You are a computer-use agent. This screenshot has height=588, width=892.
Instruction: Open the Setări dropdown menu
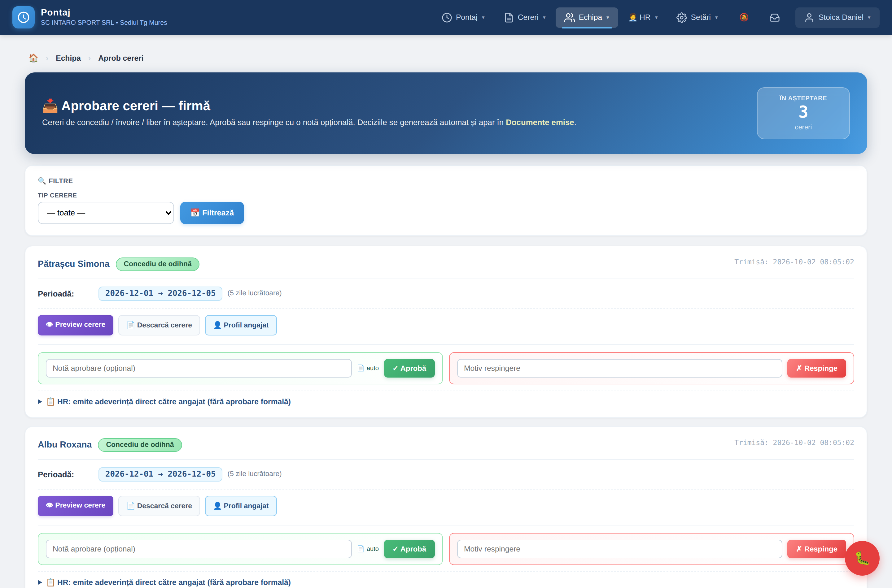[x=697, y=17]
